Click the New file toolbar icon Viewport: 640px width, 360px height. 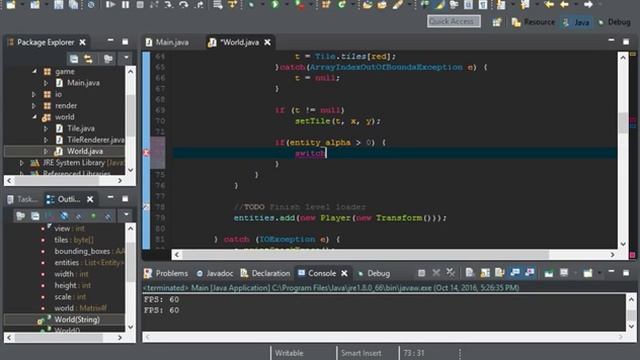(x=11, y=4)
